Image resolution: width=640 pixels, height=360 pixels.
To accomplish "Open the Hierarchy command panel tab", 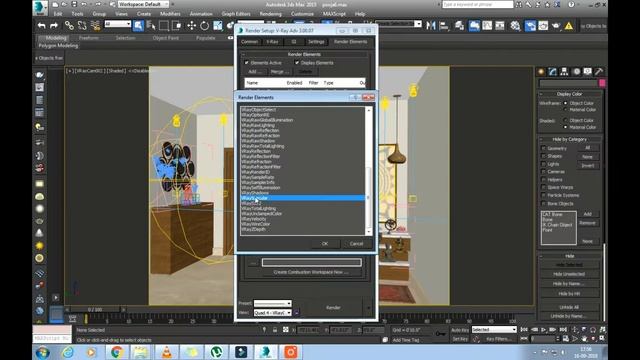I will [x=564, y=71].
